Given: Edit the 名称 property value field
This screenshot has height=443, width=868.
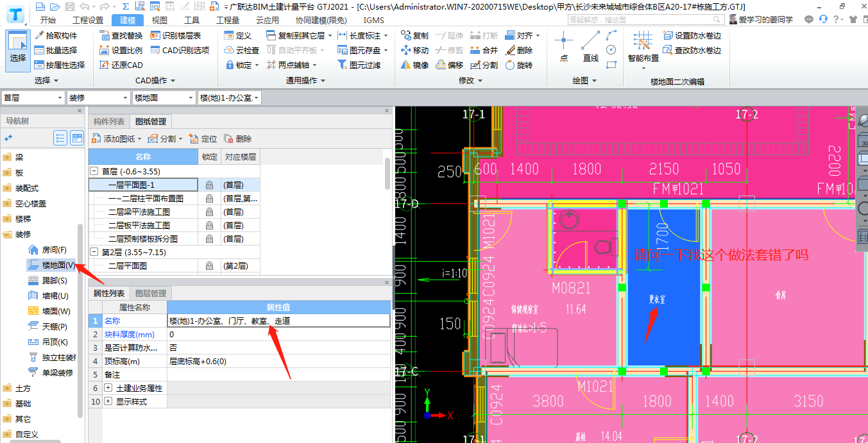Looking at the screenshot, I should (278, 321).
